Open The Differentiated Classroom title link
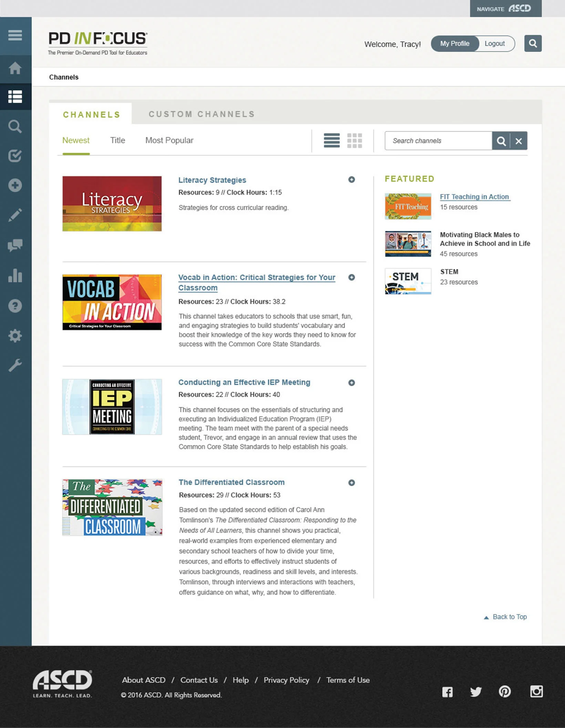 232,482
